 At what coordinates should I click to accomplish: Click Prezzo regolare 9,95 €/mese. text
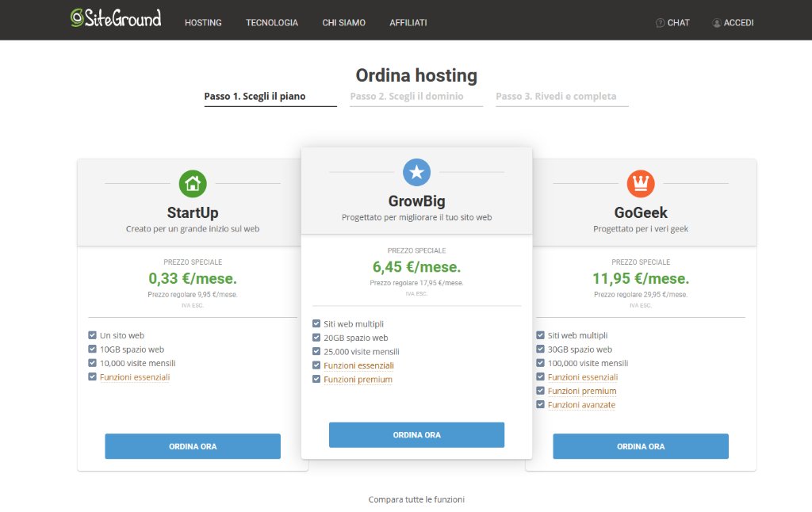pos(193,295)
